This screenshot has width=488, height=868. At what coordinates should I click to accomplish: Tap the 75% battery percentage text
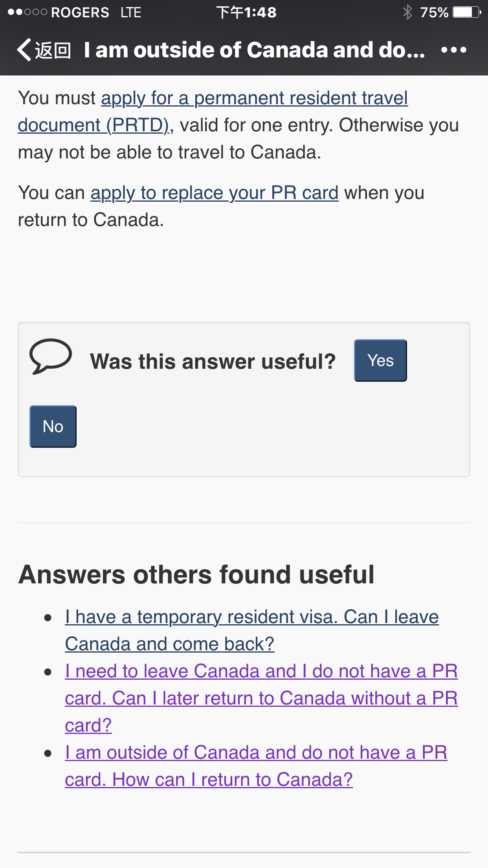coord(434,12)
